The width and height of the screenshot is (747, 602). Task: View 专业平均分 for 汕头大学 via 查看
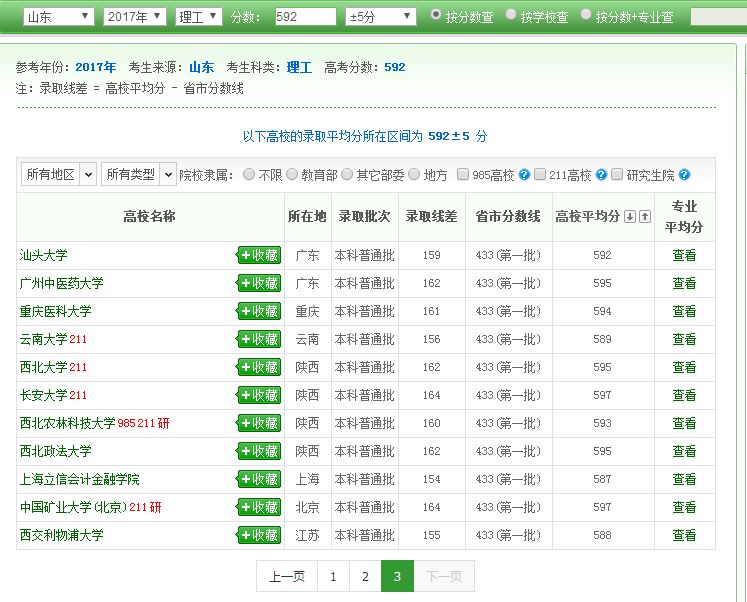[x=684, y=255]
